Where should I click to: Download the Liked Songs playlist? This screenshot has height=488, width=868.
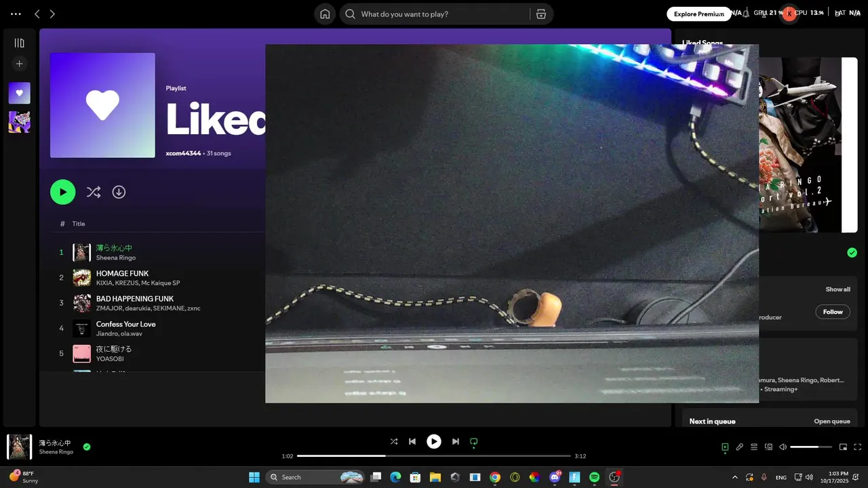tap(119, 192)
